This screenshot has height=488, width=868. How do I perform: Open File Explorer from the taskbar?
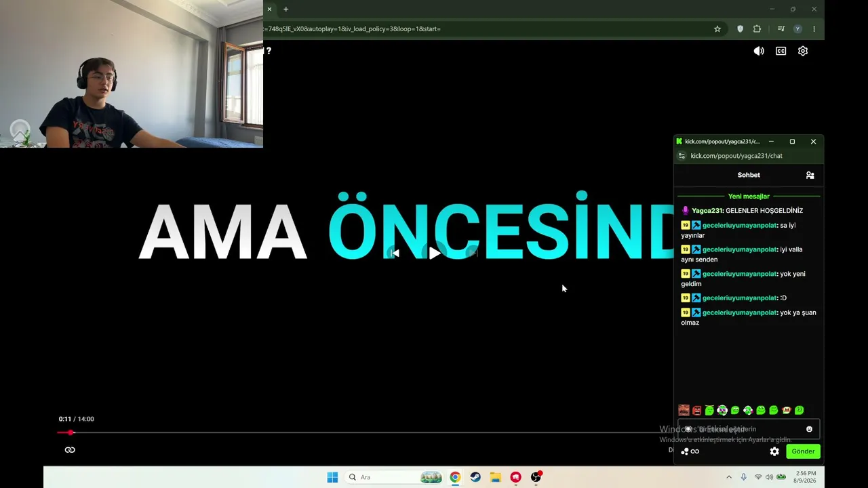click(496, 477)
